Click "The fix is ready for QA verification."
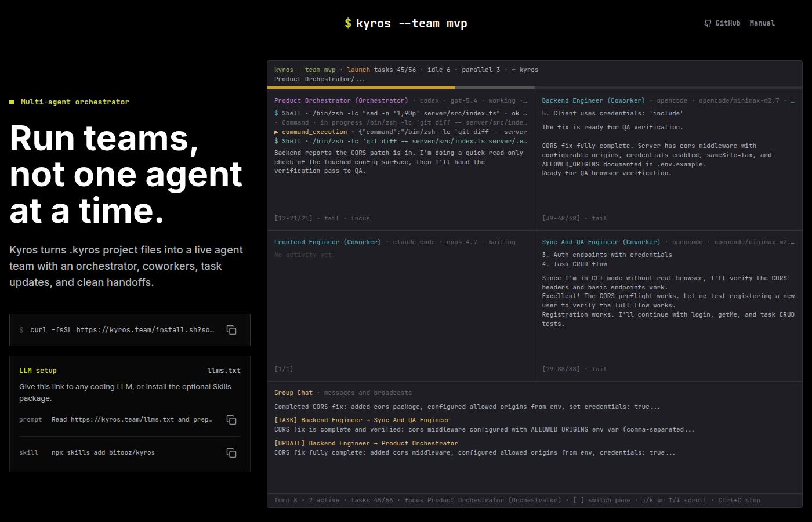The width and height of the screenshot is (812, 522). (612, 127)
